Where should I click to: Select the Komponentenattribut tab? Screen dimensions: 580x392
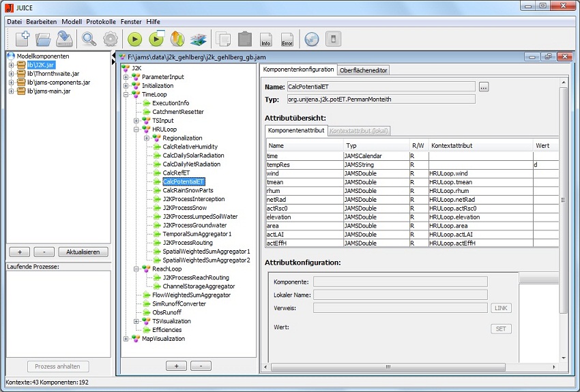pos(295,130)
